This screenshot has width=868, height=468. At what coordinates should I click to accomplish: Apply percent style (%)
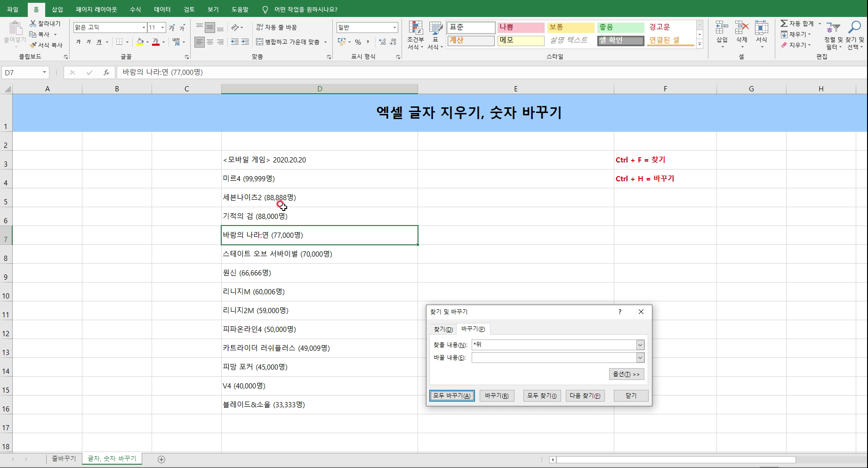(358, 42)
